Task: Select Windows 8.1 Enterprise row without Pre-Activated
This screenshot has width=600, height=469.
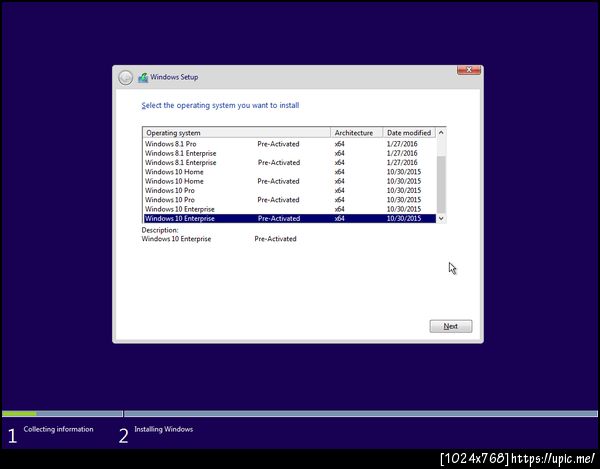Action: point(290,153)
